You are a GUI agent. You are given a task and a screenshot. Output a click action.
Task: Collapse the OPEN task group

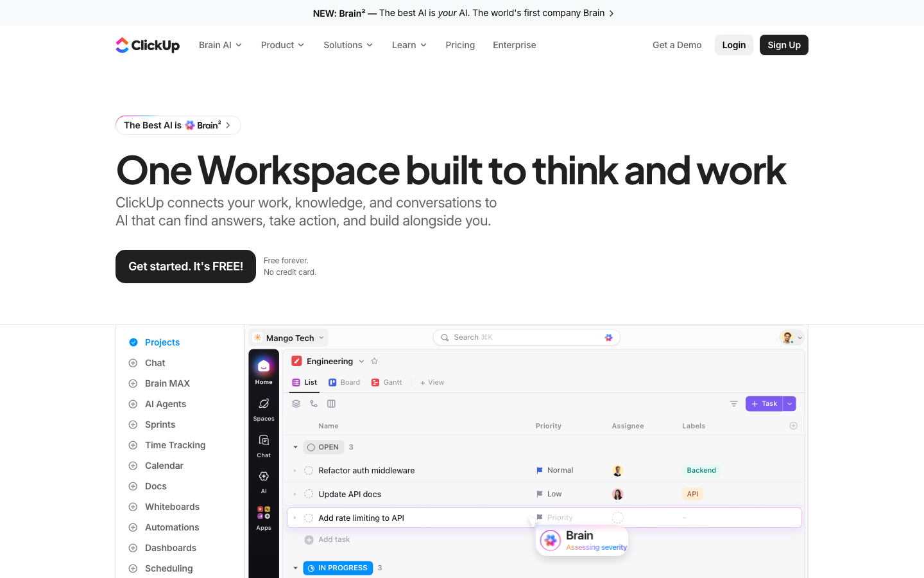pos(295,447)
